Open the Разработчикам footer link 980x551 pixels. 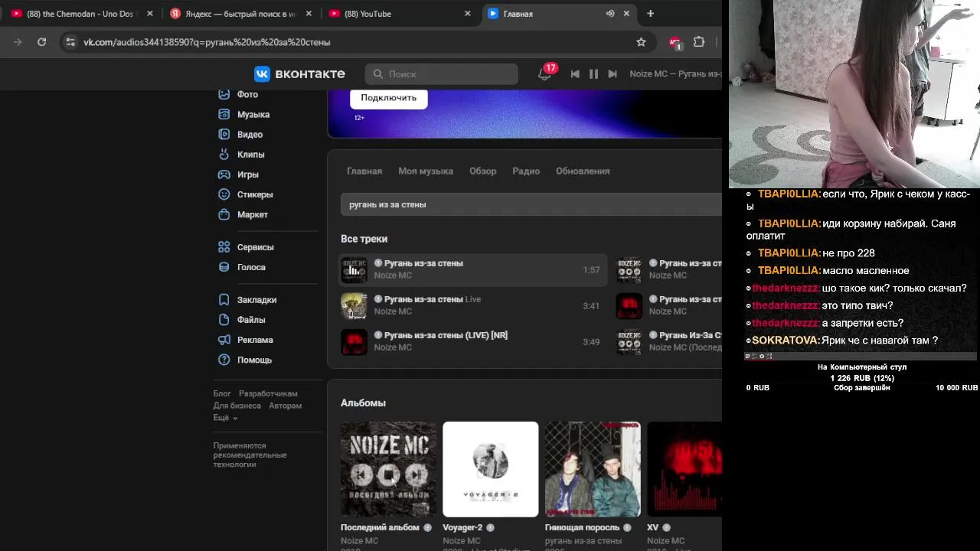tap(268, 393)
